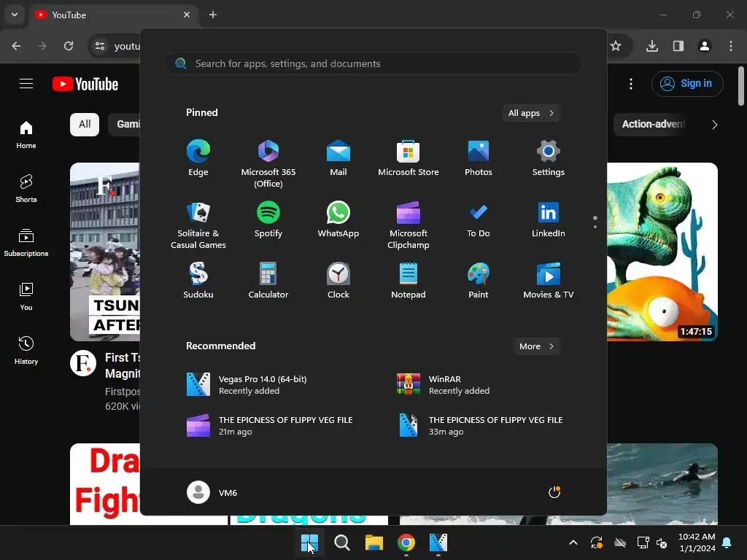Open LinkedIn pinned app
747x560 pixels.
click(549, 219)
